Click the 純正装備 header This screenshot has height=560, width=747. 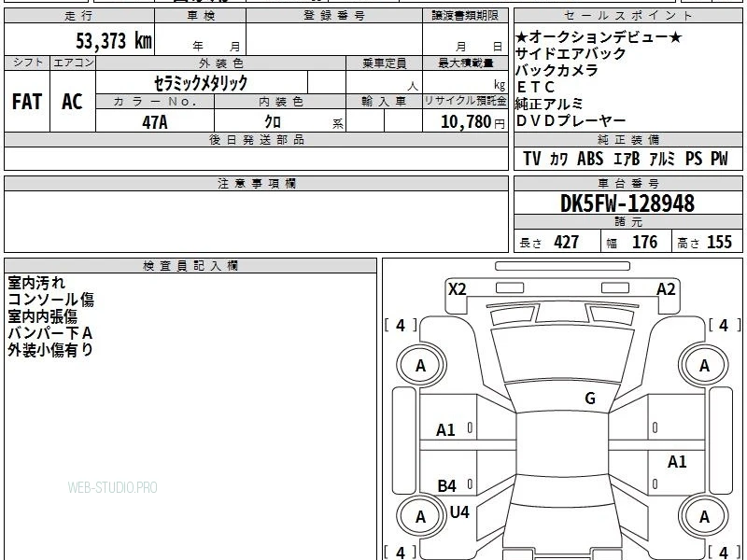tap(628, 139)
